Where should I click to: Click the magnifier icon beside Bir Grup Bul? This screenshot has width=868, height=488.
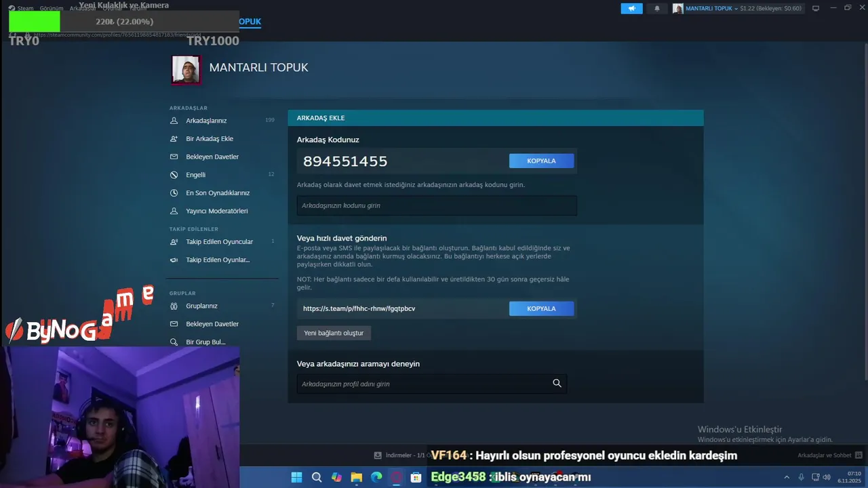(174, 342)
